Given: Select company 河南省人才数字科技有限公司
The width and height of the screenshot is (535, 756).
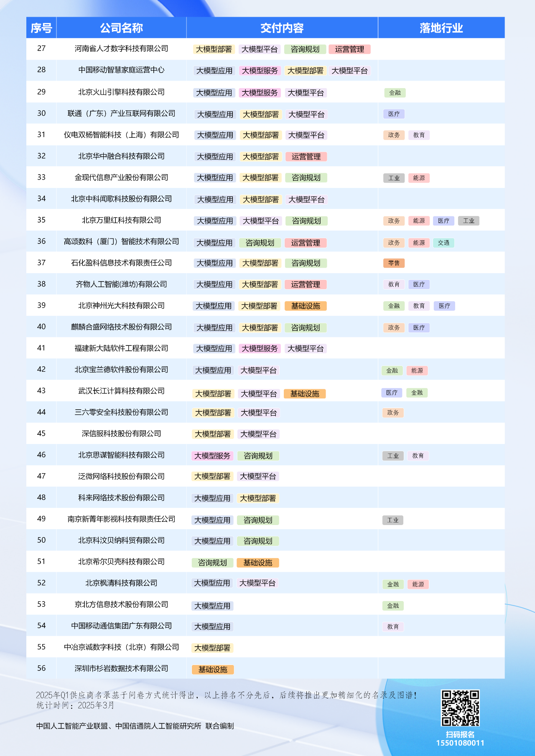Looking at the screenshot, I should pyautogui.click(x=121, y=48).
